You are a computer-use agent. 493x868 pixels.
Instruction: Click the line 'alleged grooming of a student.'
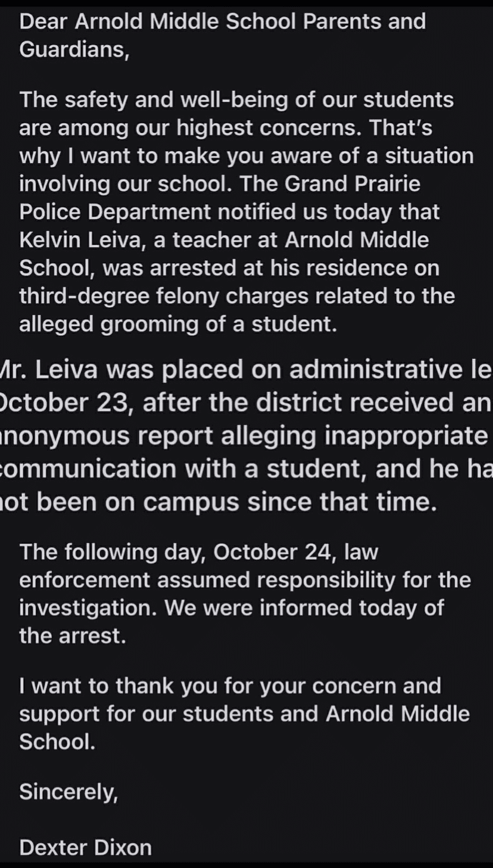point(178,324)
